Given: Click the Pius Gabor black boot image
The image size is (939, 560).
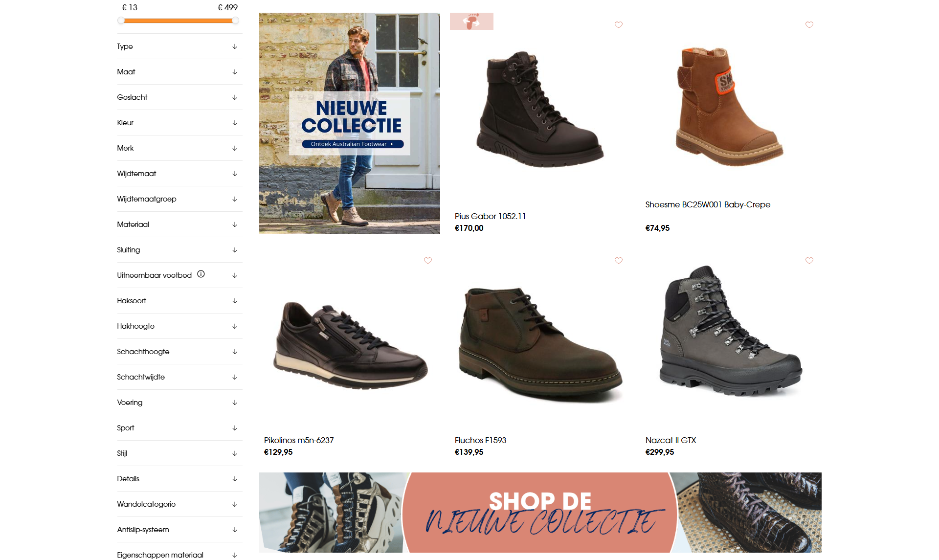Looking at the screenshot, I should (x=540, y=109).
